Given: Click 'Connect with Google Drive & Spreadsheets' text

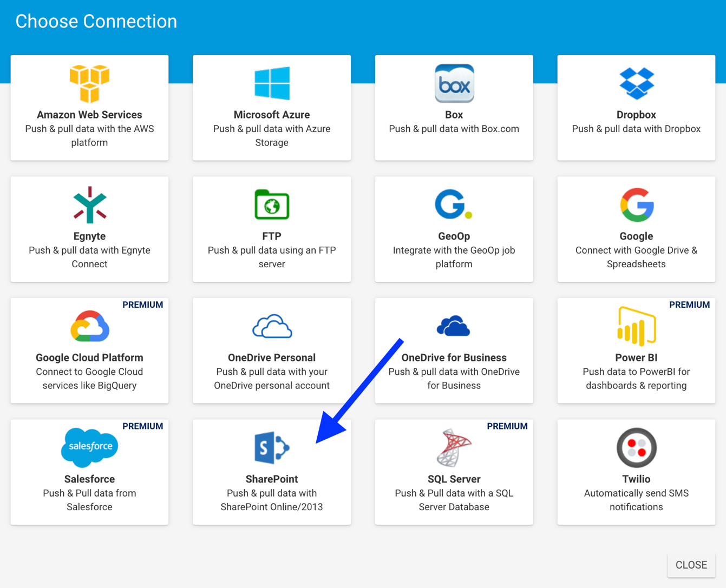Looking at the screenshot, I should [637, 257].
